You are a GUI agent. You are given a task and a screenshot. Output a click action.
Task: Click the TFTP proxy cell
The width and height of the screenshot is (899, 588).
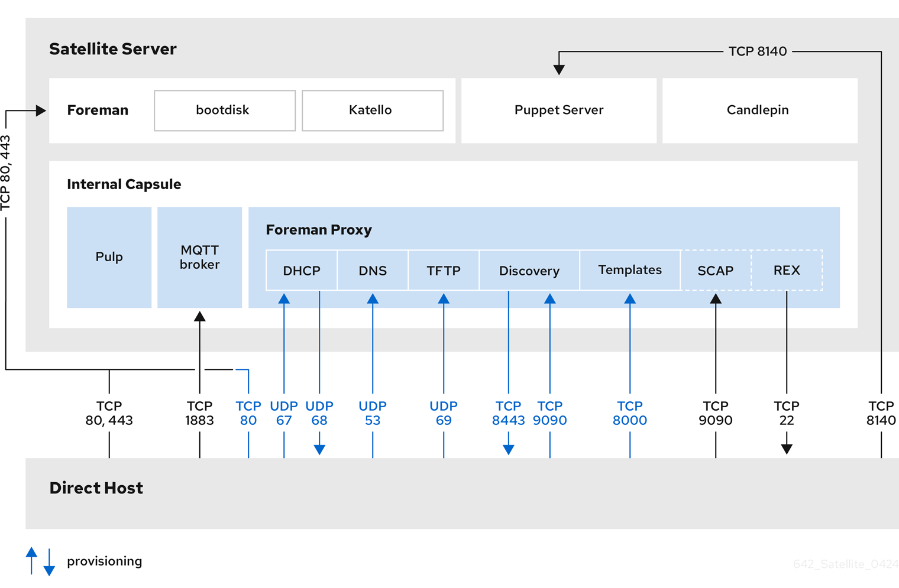(444, 271)
